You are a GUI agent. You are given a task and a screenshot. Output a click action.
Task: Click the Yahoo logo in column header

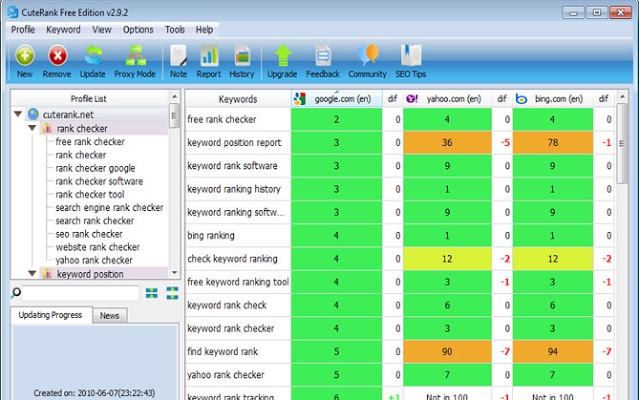click(412, 99)
